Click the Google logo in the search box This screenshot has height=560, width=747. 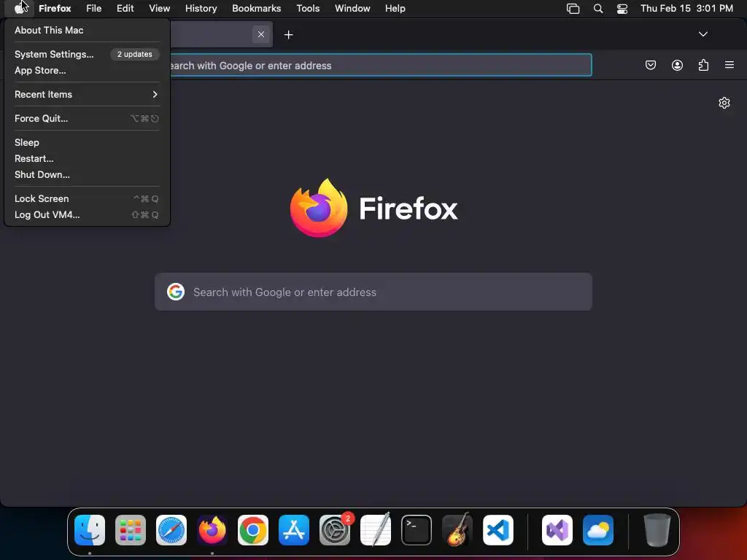coord(176,292)
